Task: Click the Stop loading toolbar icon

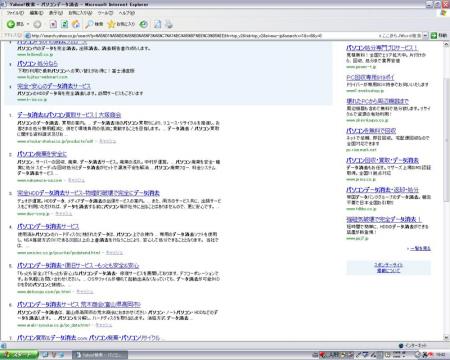Action: point(53,24)
